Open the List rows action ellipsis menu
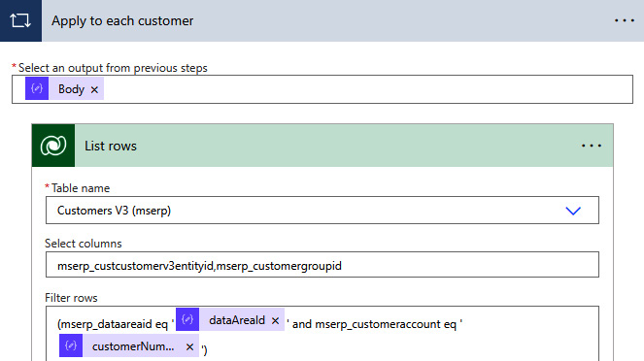The image size is (644, 361). [x=592, y=146]
